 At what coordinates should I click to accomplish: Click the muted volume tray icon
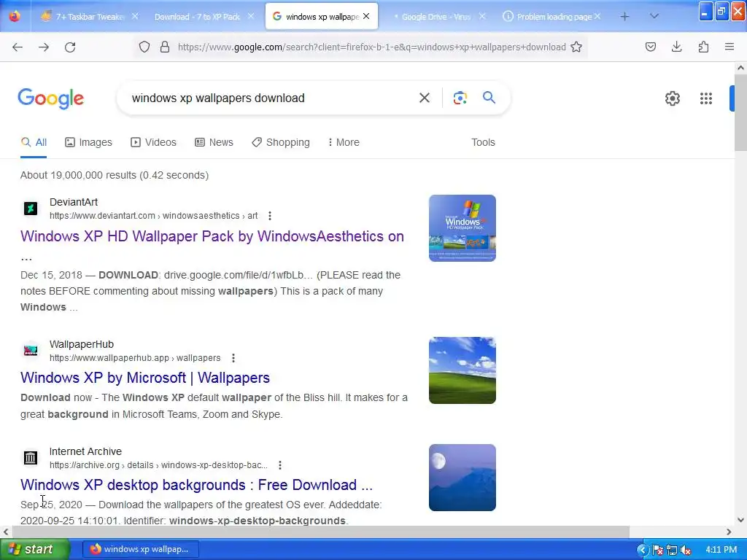tap(686, 550)
